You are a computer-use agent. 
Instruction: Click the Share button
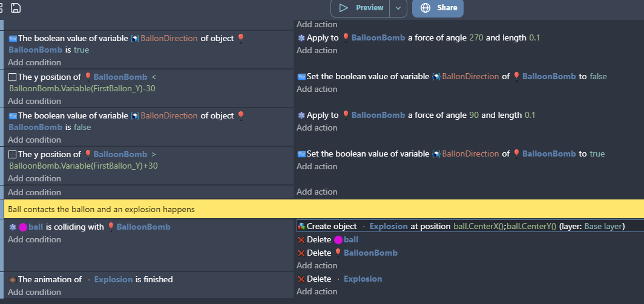(438, 8)
